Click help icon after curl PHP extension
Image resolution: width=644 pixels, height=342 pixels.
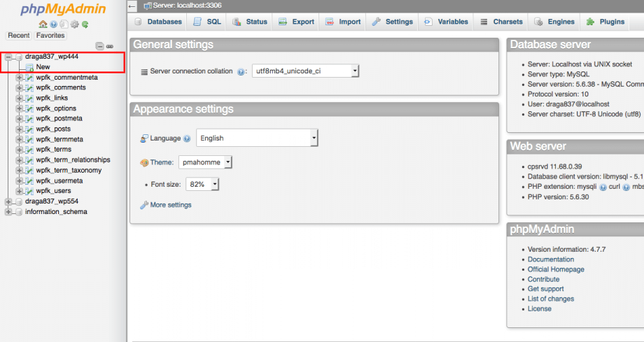[626, 187]
